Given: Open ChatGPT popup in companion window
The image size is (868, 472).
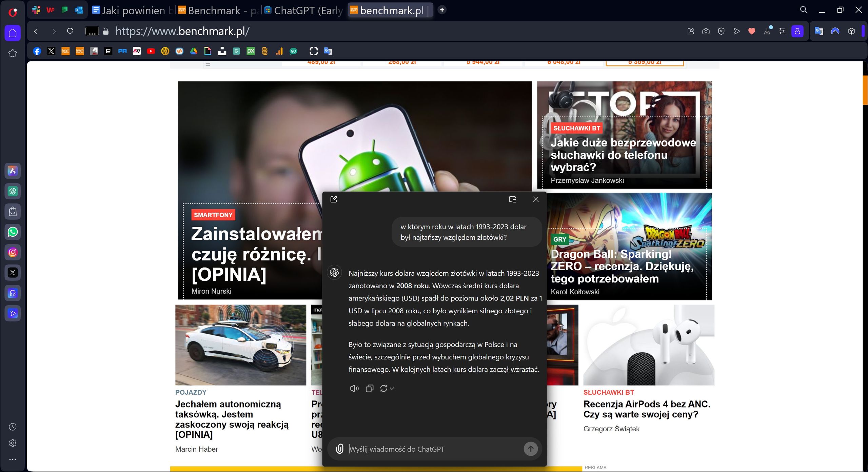Looking at the screenshot, I should point(513,199).
